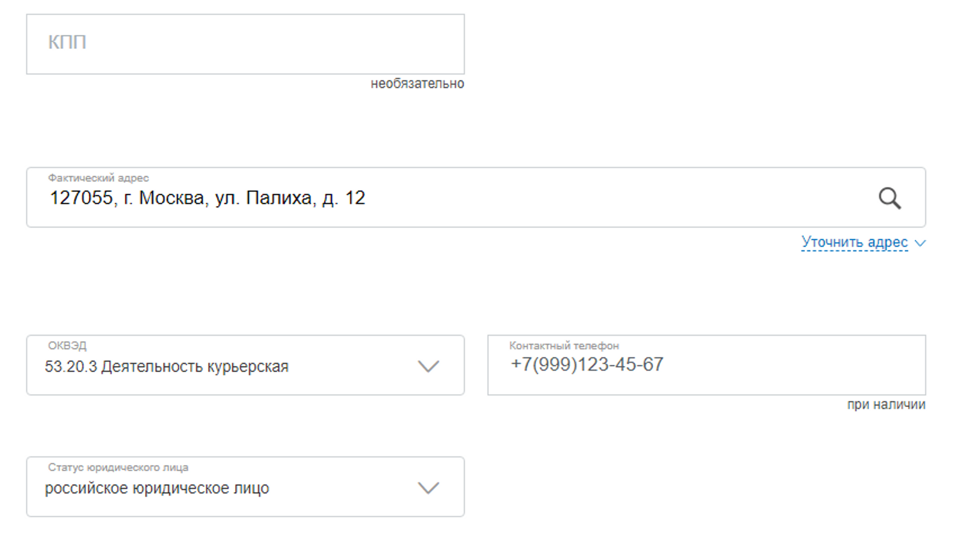The image size is (980, 537).
Task: Open ОКВЭД list via its arrow
Action: (x=428, y=366)
